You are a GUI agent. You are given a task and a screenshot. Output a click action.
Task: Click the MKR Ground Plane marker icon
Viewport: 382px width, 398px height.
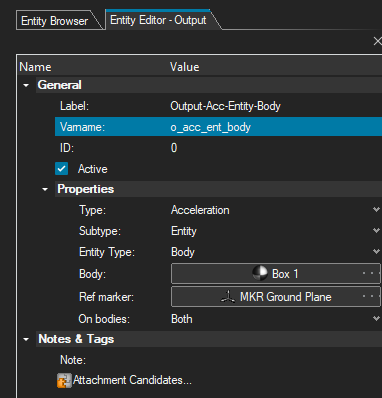pyautogui.click(x=228, y=296)
